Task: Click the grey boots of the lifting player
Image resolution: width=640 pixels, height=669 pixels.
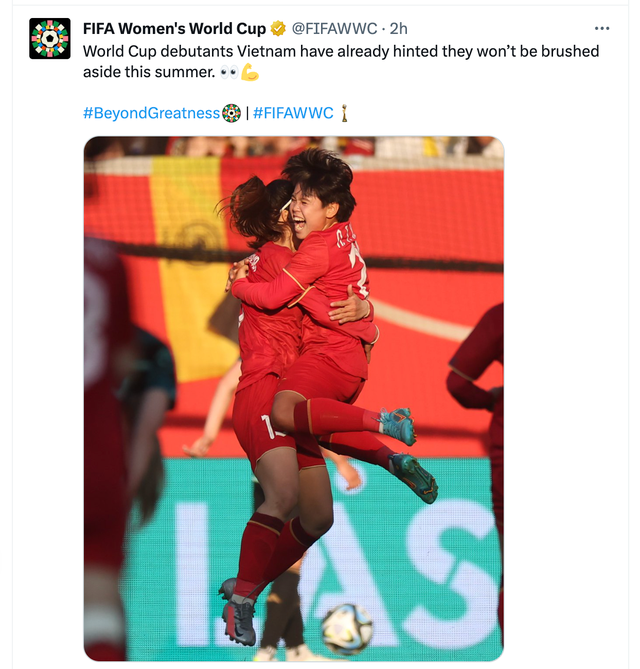Action: [x=239, y=612]
